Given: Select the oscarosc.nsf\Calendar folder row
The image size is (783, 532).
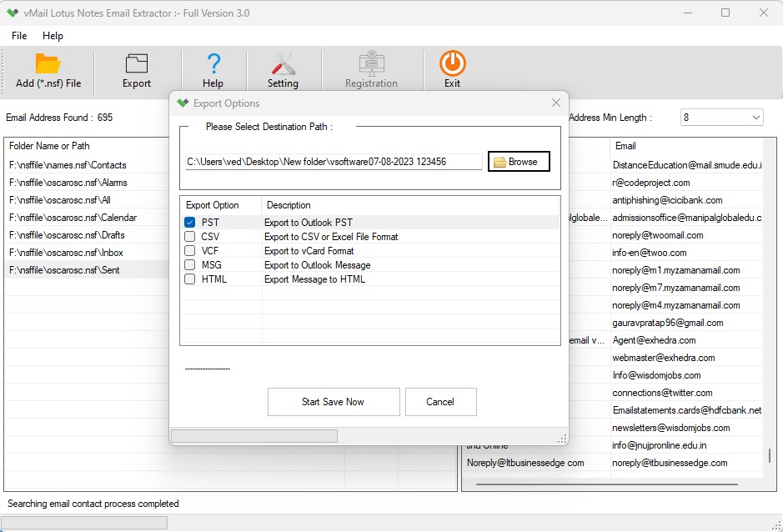Looking at the screenshot, I should [x=87, y=218].
